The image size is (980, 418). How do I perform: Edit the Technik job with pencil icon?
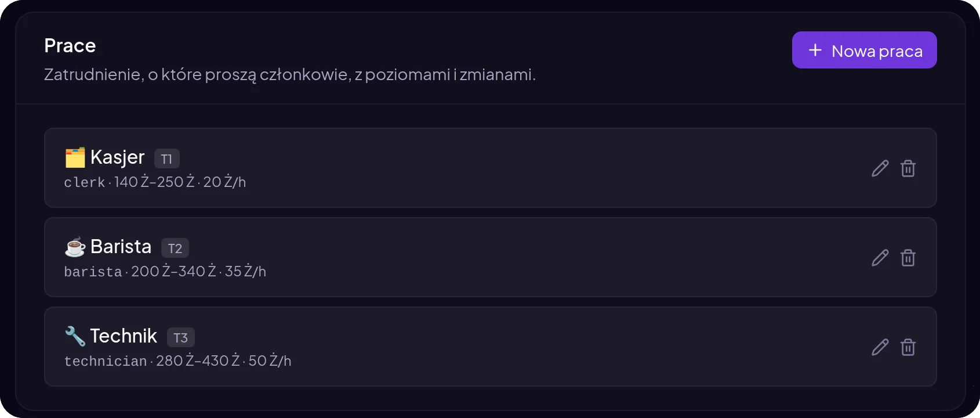[880, 347]
